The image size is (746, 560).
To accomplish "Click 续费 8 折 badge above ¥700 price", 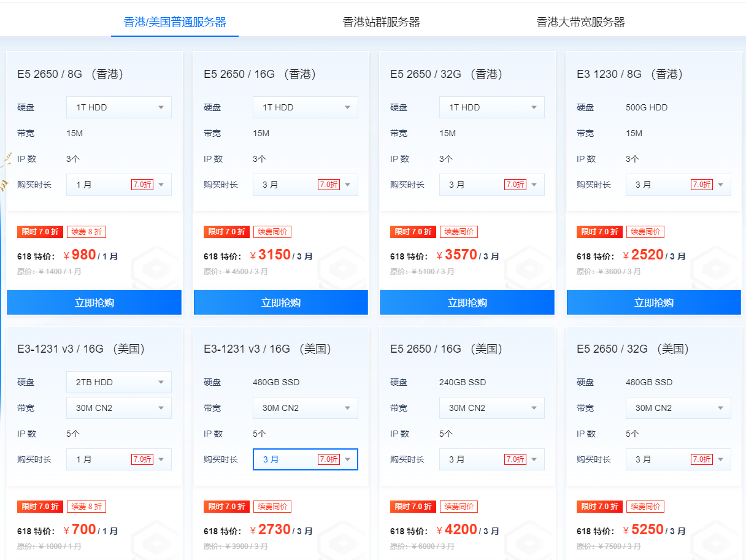I will pos(87,507).
